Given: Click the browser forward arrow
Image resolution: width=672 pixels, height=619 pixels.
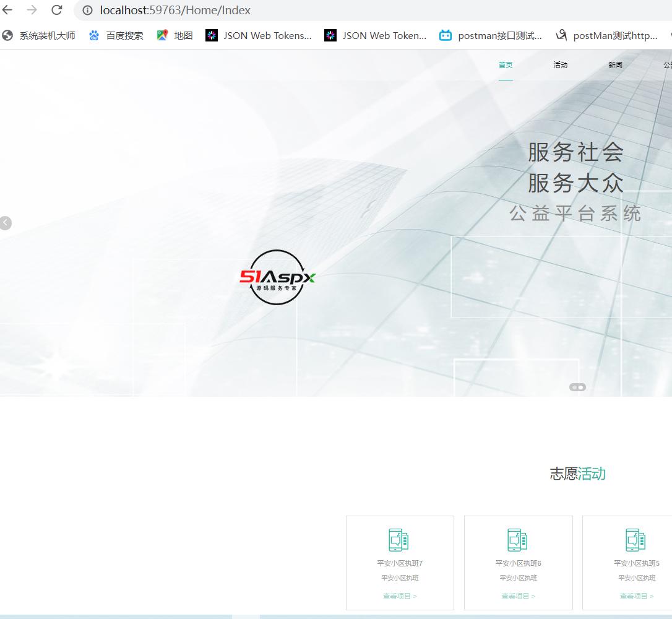Looking at the screenshot, I should (x=32, y=10).
